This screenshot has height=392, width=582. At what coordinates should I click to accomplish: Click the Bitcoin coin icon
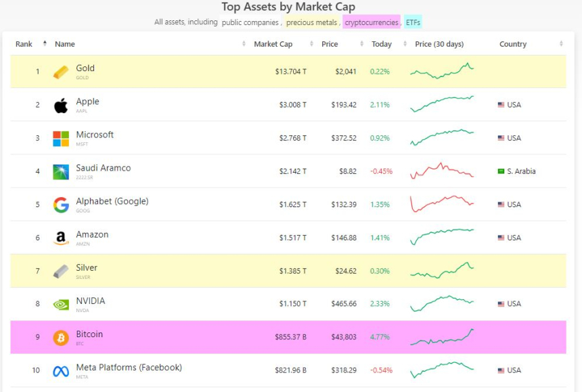click(61, 337)
